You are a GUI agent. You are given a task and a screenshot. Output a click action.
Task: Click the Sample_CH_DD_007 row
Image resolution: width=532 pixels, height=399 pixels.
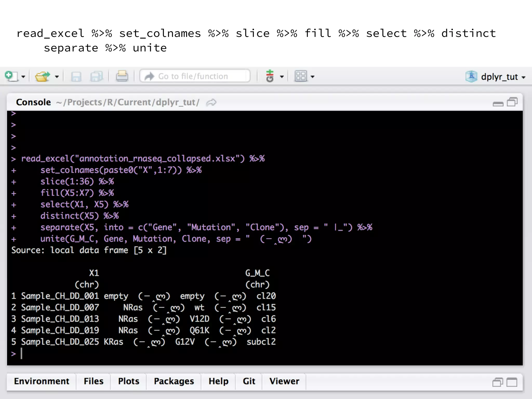click(x=143, y=308)
